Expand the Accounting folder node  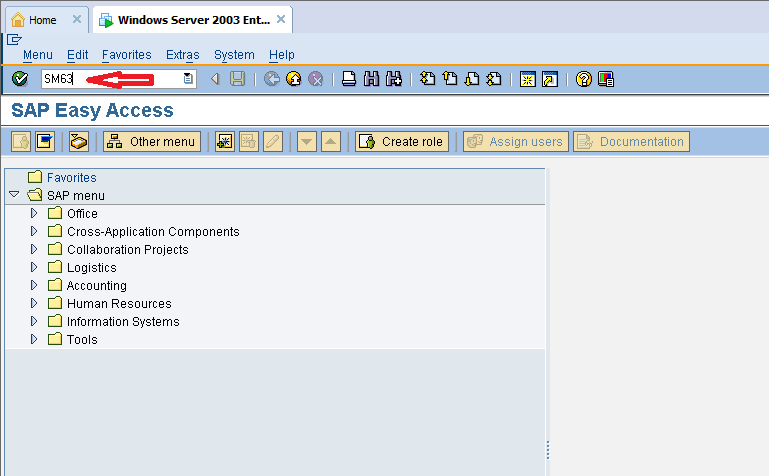34,285
